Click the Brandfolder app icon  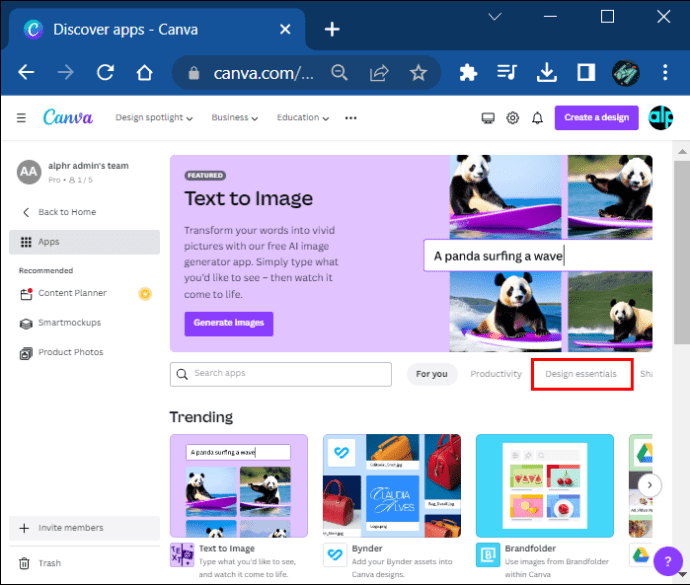pos(488,555)
